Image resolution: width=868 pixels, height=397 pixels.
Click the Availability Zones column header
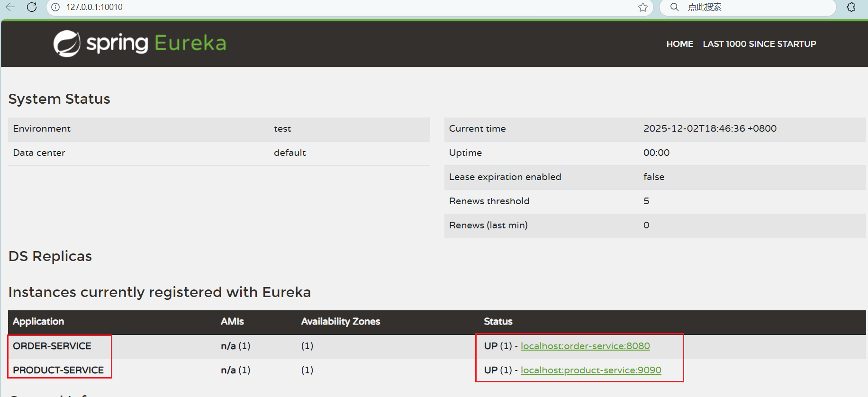(340, 321)
